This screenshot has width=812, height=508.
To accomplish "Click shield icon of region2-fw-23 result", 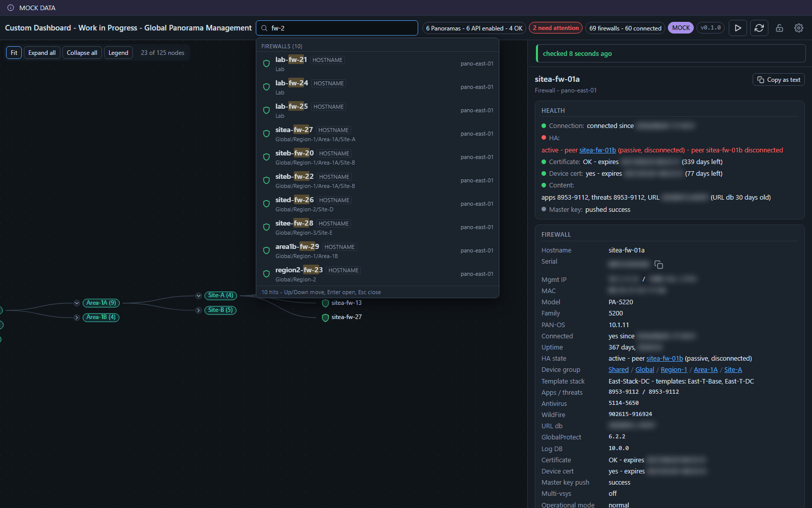I will [266, 274].
